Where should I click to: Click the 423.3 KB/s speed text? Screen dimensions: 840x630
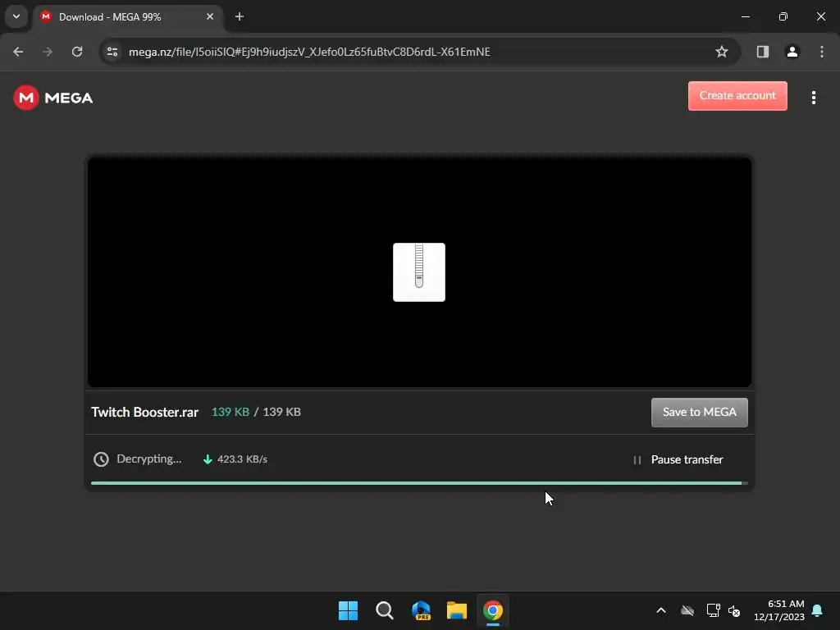click(242, 459)
